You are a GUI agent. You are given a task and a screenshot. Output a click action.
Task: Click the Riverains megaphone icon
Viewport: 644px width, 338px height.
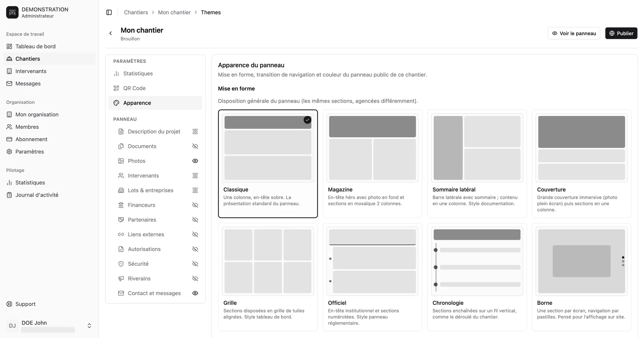click(x=121, y=279)
